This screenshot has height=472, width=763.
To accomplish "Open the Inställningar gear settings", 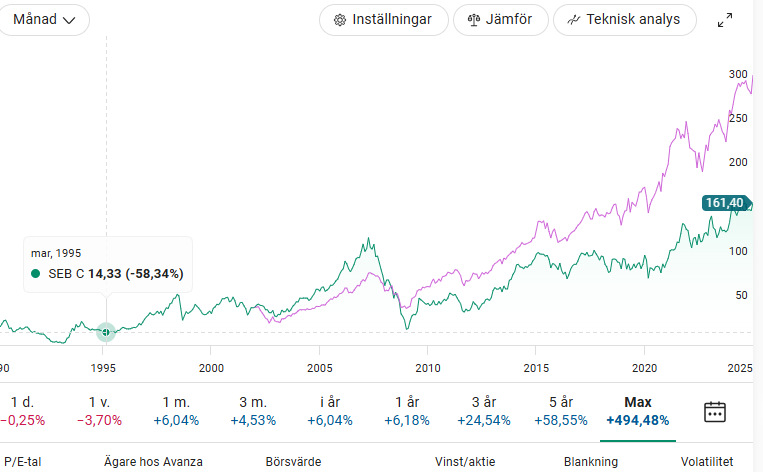I will pyautogui.click(x=339, y=20).
